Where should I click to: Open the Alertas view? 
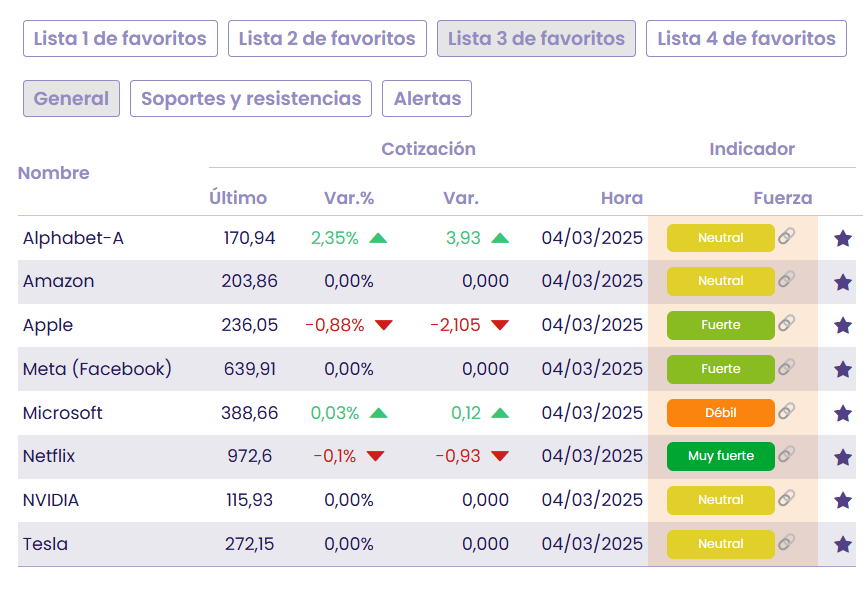[427, 99]
